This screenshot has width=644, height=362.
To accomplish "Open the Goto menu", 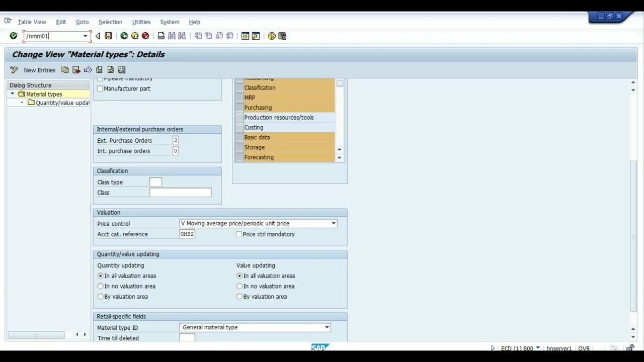I will 82,22.
